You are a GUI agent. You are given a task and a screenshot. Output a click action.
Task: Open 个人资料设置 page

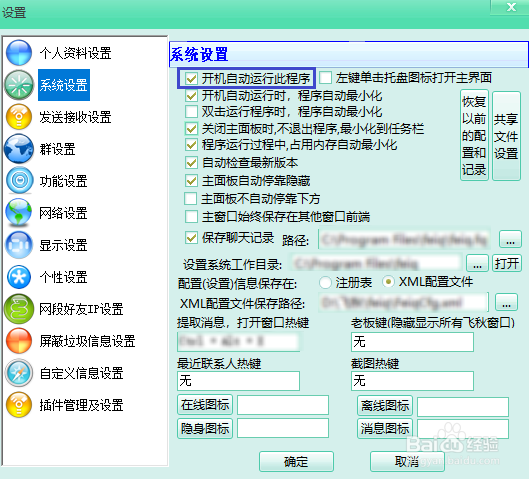coord(75,53)
